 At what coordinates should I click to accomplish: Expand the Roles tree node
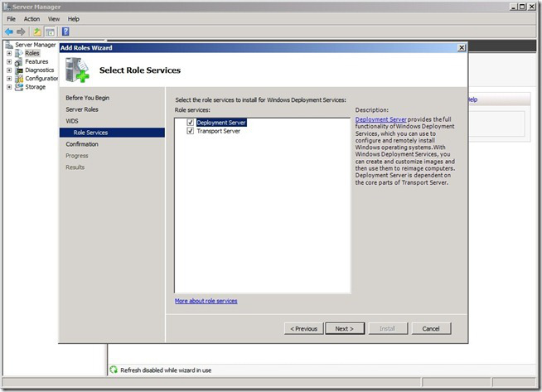tap(9, 53)
